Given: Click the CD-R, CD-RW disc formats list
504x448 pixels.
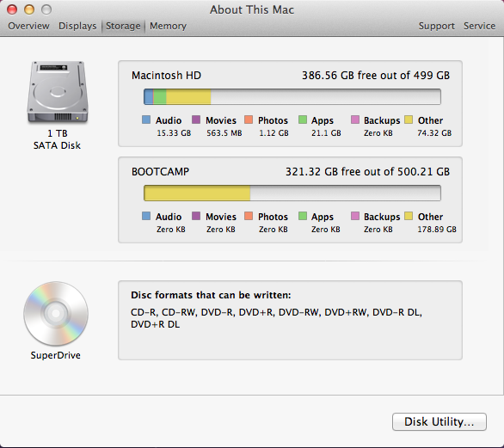Looking at the screenshot, I should (276, 318).
